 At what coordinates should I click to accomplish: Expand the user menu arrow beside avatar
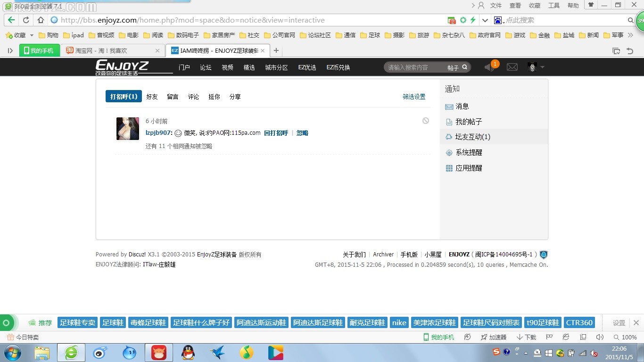(542, 67)
